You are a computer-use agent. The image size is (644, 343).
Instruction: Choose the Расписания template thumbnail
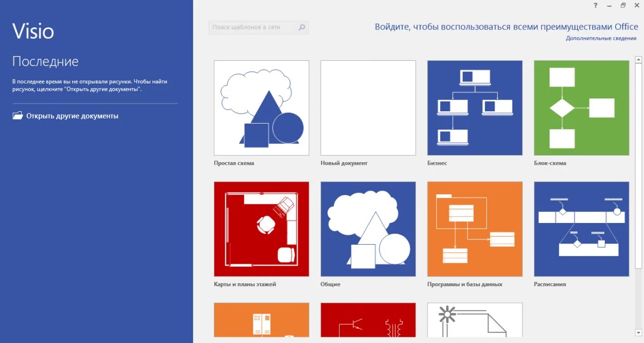581,229
